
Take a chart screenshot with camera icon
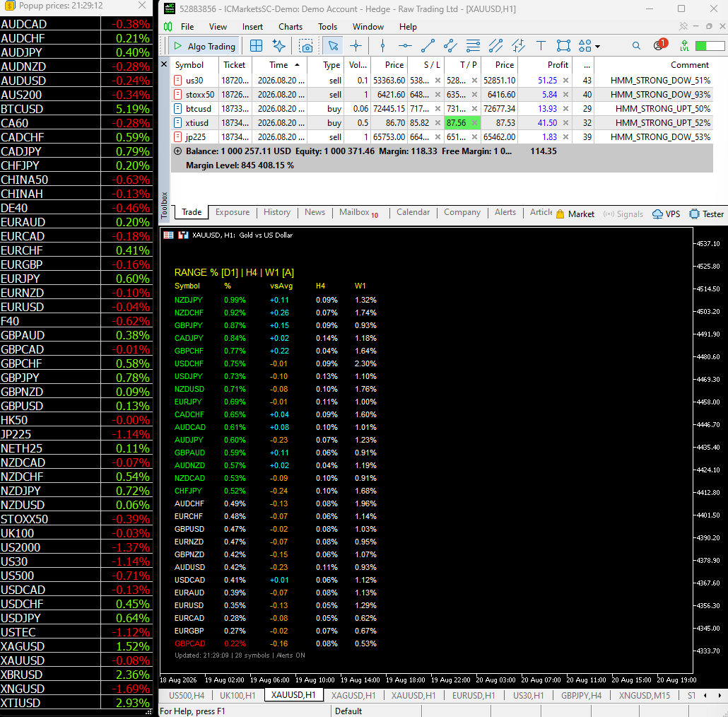pos(305,45)
